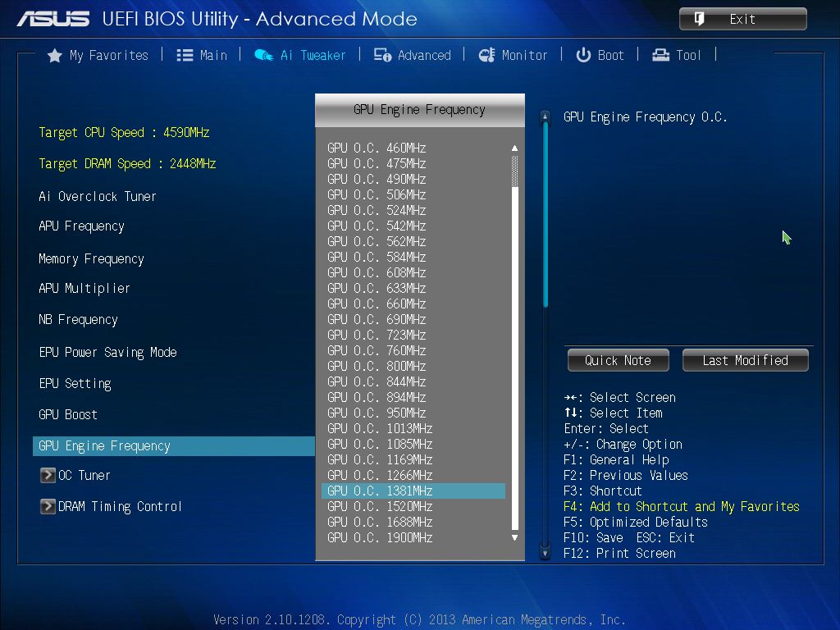Click the Main list icon
840x630 pixels.
tap(185, 55)
